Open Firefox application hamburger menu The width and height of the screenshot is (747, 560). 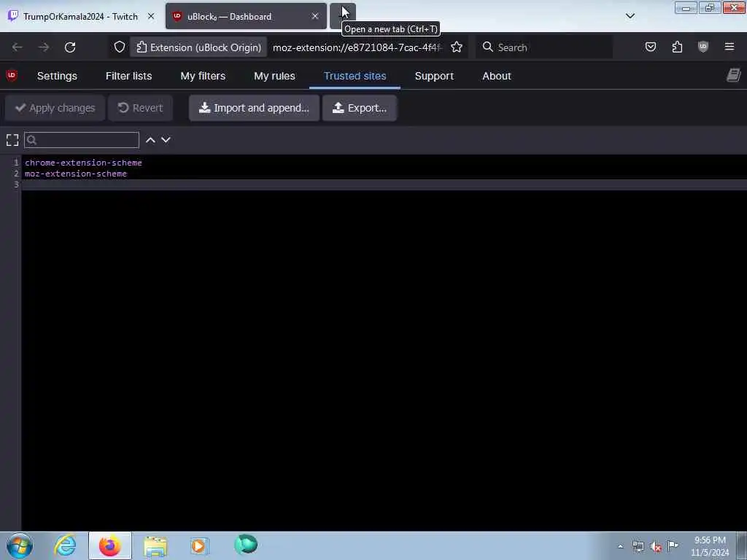click(729, 47)
